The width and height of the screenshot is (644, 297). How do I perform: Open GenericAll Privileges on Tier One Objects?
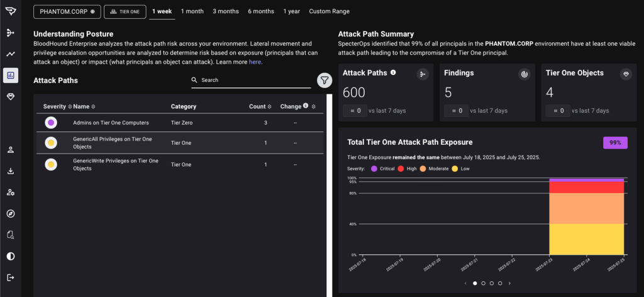[180, 143]
